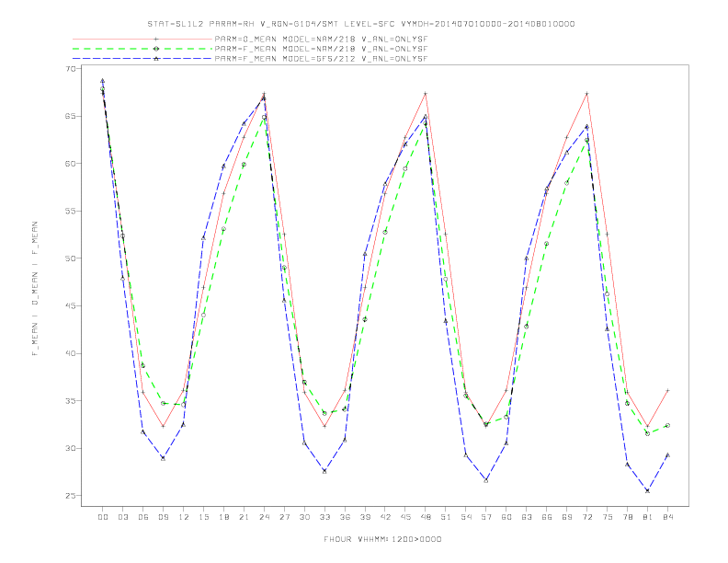Click x-axis tick label 33
The height and width of the screenshot is (563, 728).
point(325,517)
